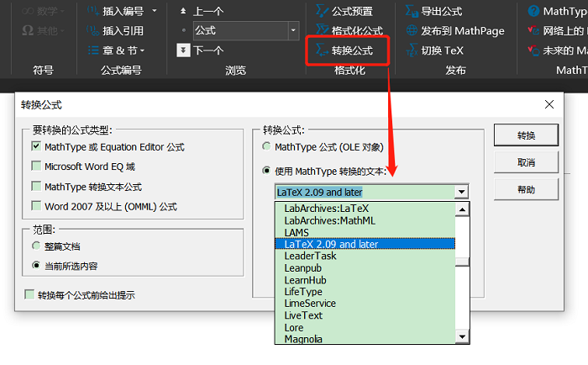The image size is (588, 365).
Task: Click the 下一个 down arrow icon
Action: coord(183,50)
